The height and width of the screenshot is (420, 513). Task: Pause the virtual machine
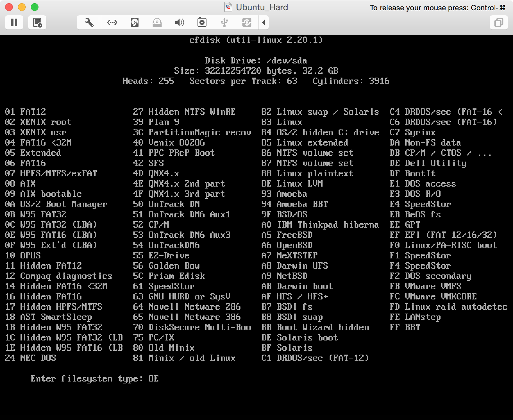point(14,22)
